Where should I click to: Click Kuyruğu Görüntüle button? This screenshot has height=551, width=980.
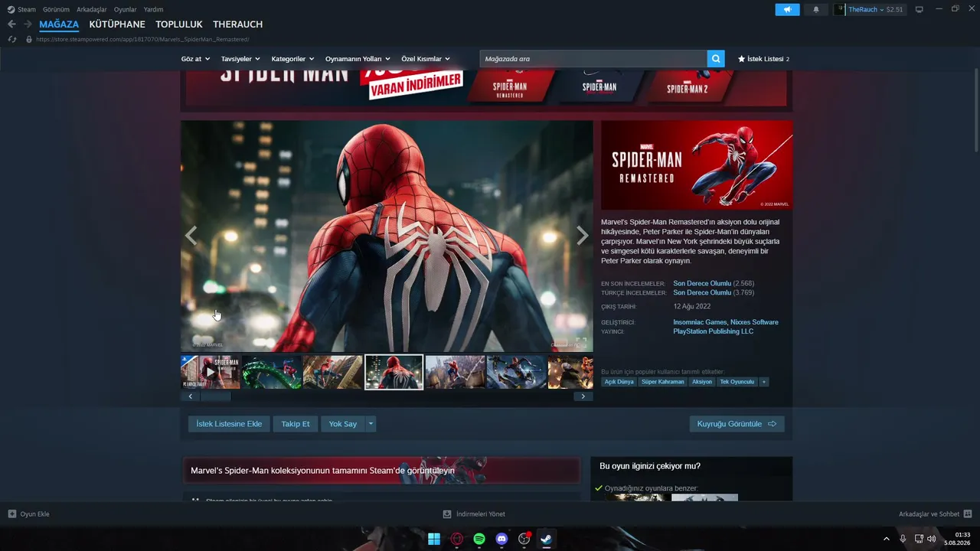737,424
